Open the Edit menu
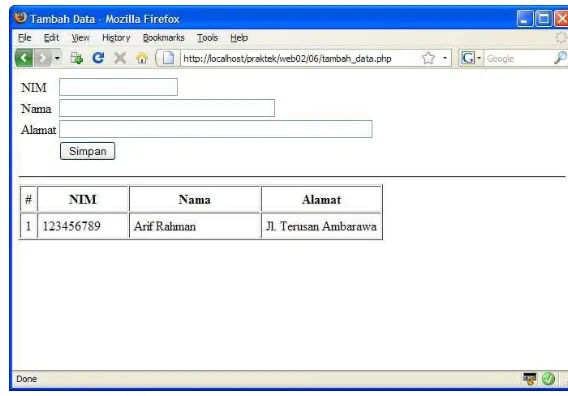Image resolution: width=568 pixels, height=396 pixels. [x=51, y=38]
